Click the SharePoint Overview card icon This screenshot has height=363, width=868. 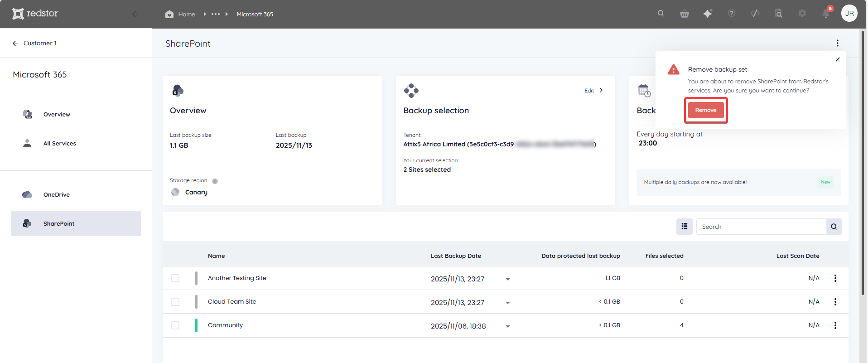[x=178, y=91]
